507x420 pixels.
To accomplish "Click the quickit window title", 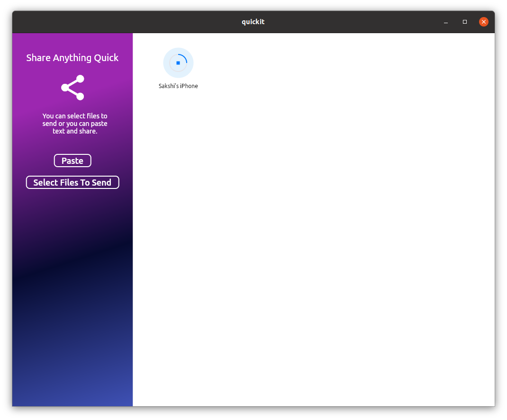I will (x=253, y=21).
